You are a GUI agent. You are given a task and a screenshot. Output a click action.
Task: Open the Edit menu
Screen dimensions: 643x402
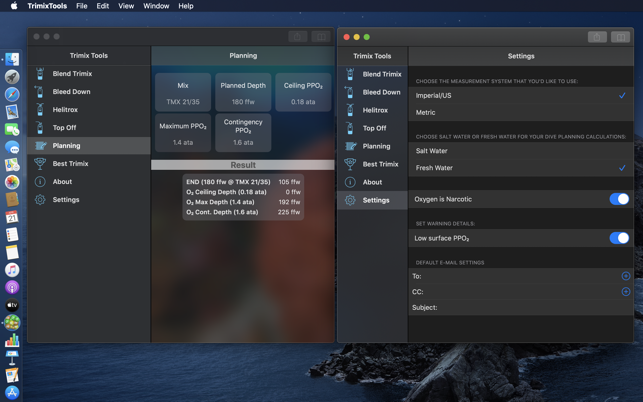(x=103, y=6)
